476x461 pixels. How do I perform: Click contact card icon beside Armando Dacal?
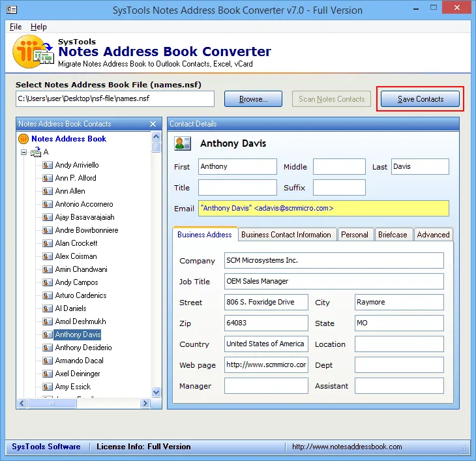[48, 361]
